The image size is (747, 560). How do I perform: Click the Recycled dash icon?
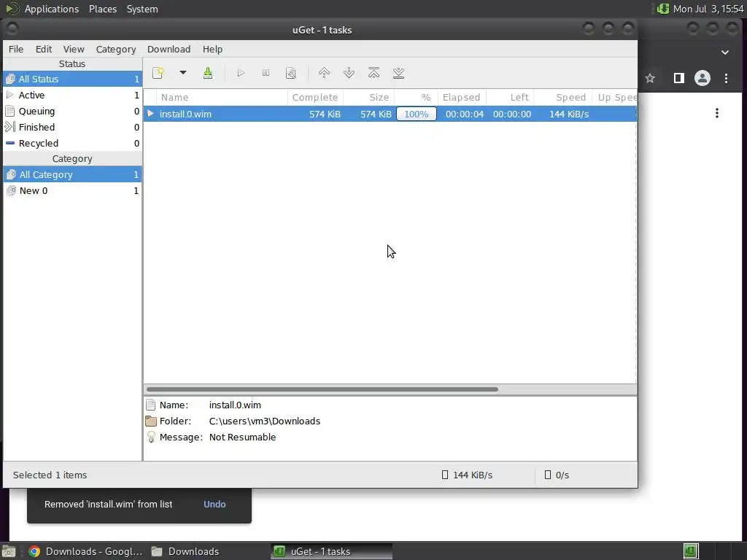coord(10,143)
